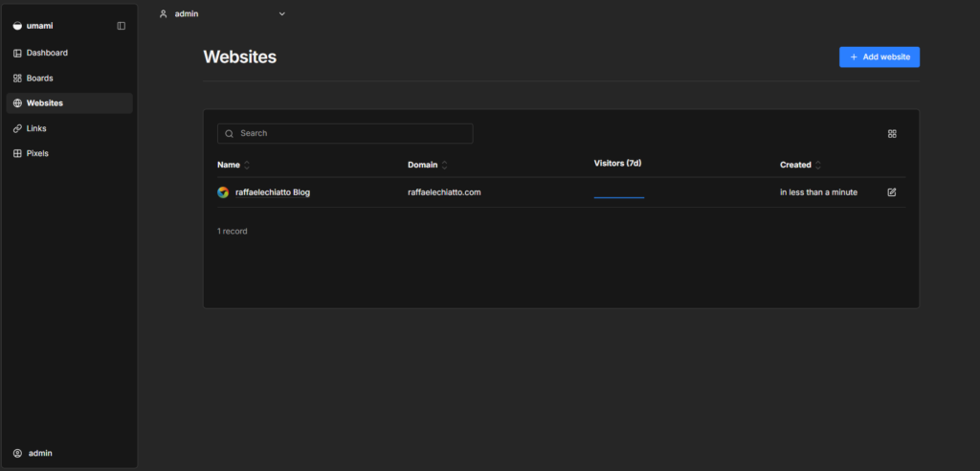Sort the table by Created column

pos(801,165)
